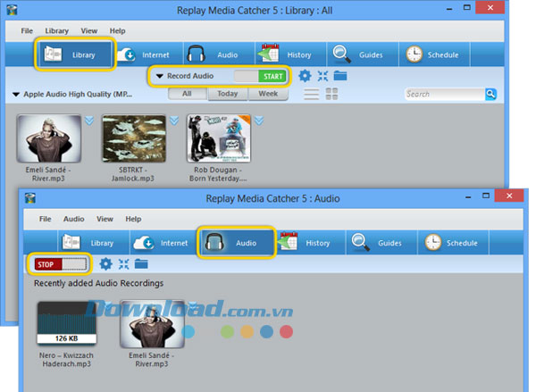Open settings gear in Audio window
The height and width of the screenshot is (392, 536).
105,263
